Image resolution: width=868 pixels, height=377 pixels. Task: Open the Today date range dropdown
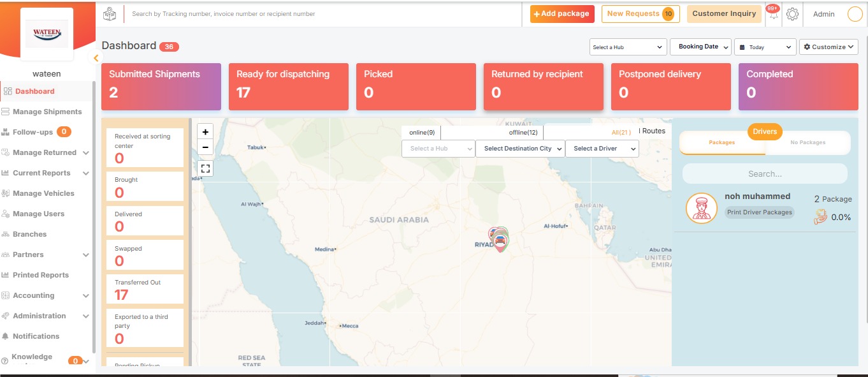pyautogui.click(x=765, y=47)
